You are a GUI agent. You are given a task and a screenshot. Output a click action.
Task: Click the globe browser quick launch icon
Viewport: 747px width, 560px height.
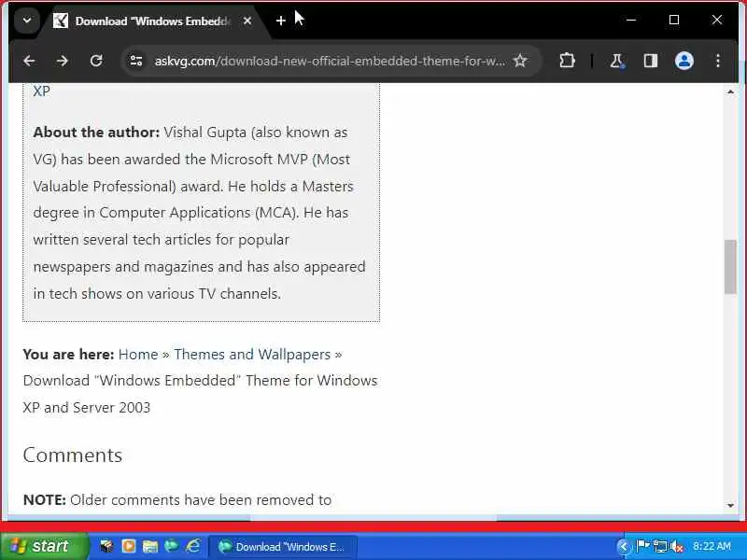point(172,546)
